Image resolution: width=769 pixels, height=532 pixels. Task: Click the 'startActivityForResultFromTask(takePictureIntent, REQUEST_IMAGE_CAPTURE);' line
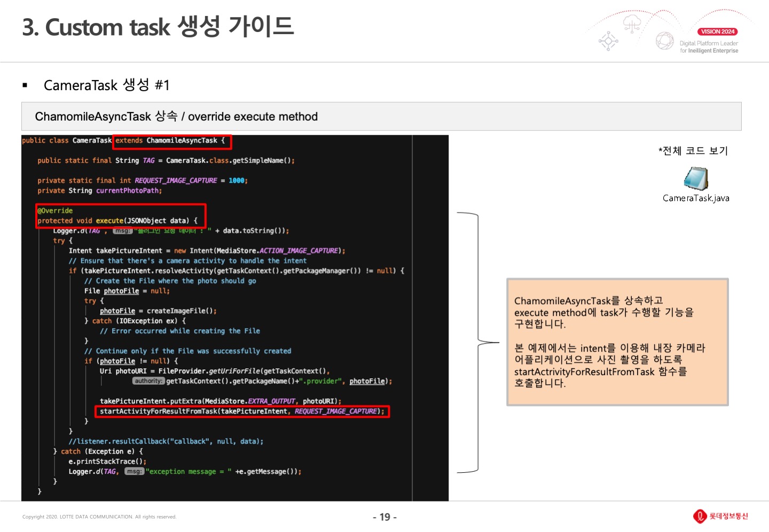pos(242,411)
